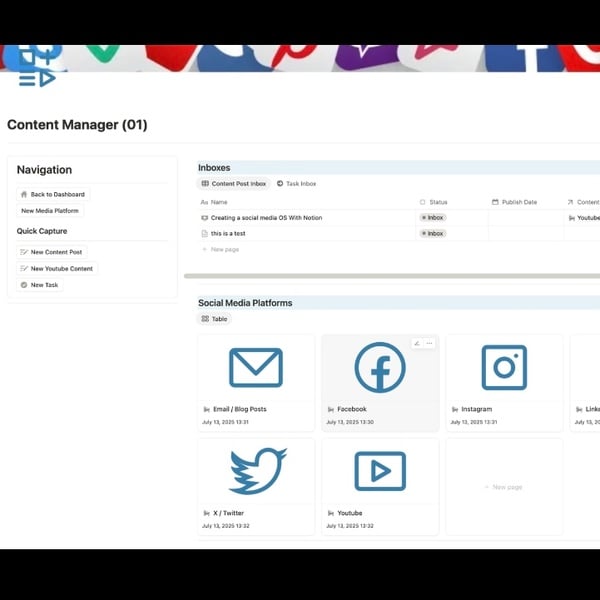Click the large Instagram camera icon

coord(504,367)
